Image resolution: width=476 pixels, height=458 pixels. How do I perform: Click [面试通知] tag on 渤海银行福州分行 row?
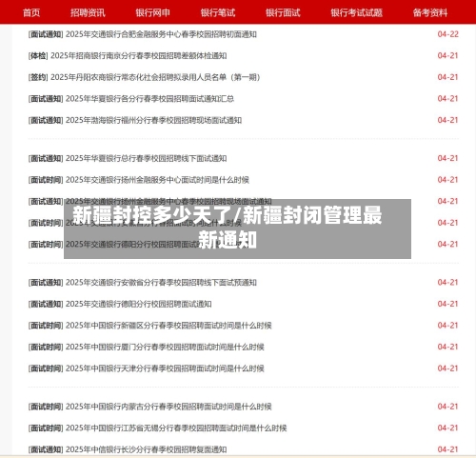46,120
